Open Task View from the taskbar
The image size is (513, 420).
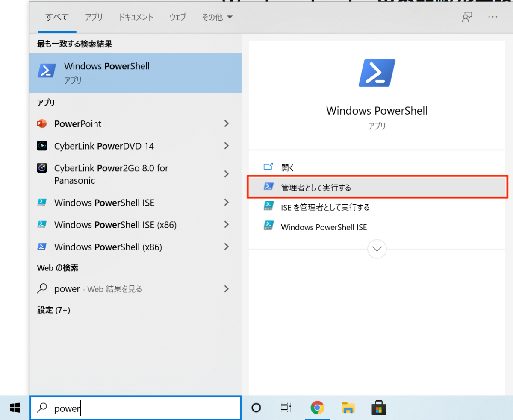click(286, 408)
